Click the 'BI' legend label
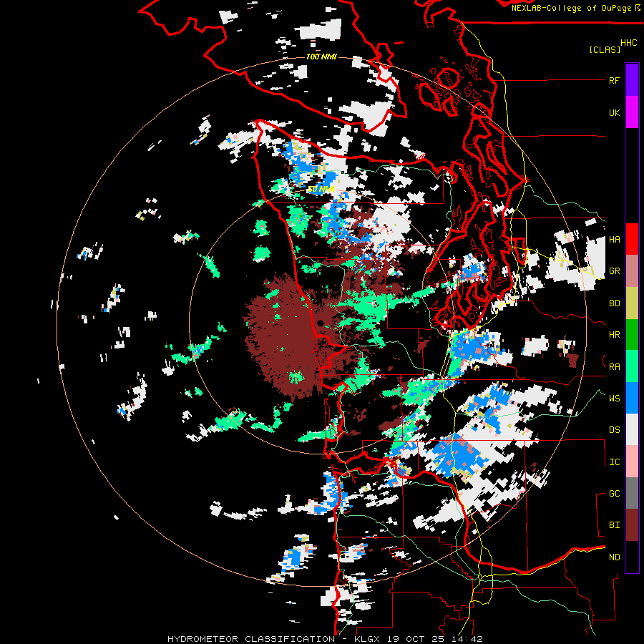The width and height of the screenshot is (644, 644). (614, 525)
